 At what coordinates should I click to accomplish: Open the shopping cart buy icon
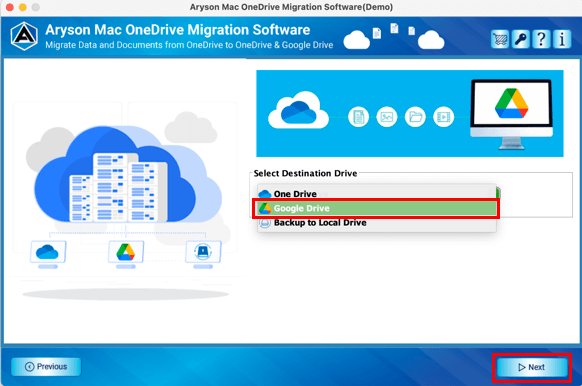click(x=500, y=39)
